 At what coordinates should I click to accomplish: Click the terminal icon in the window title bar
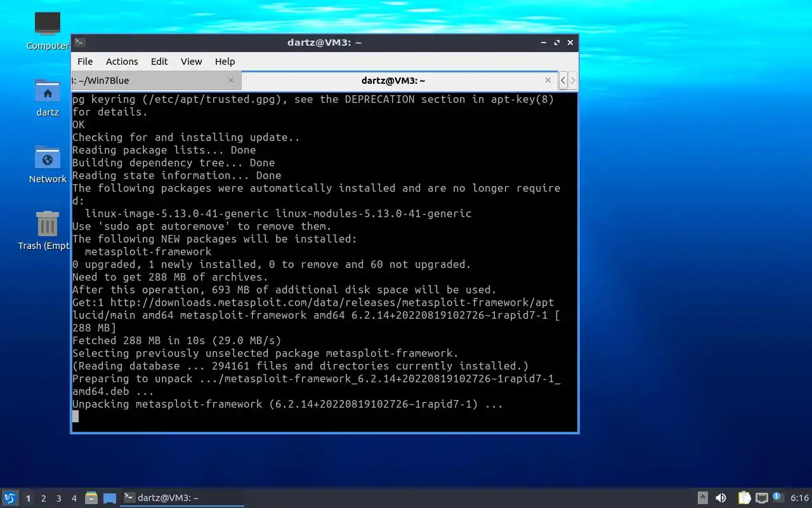pos(80,43)
